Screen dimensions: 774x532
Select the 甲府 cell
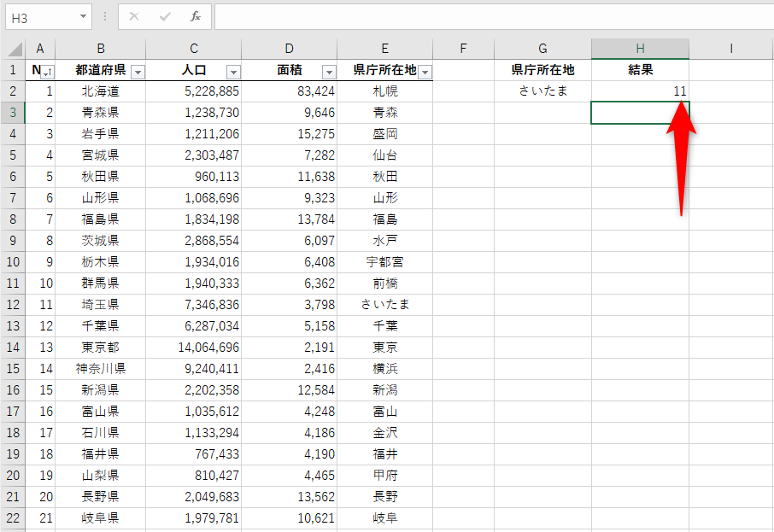click(385, 476)
